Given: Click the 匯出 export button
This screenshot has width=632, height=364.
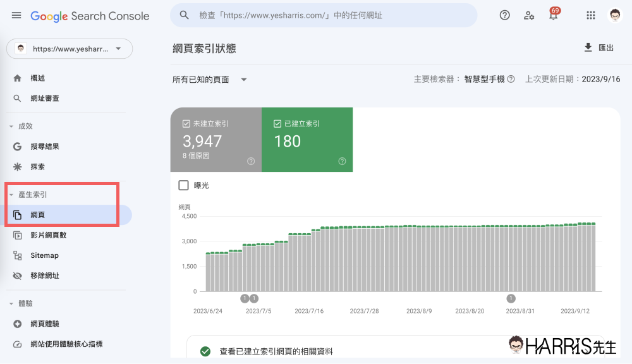Looking at the screenshot, I should point(599,47).
